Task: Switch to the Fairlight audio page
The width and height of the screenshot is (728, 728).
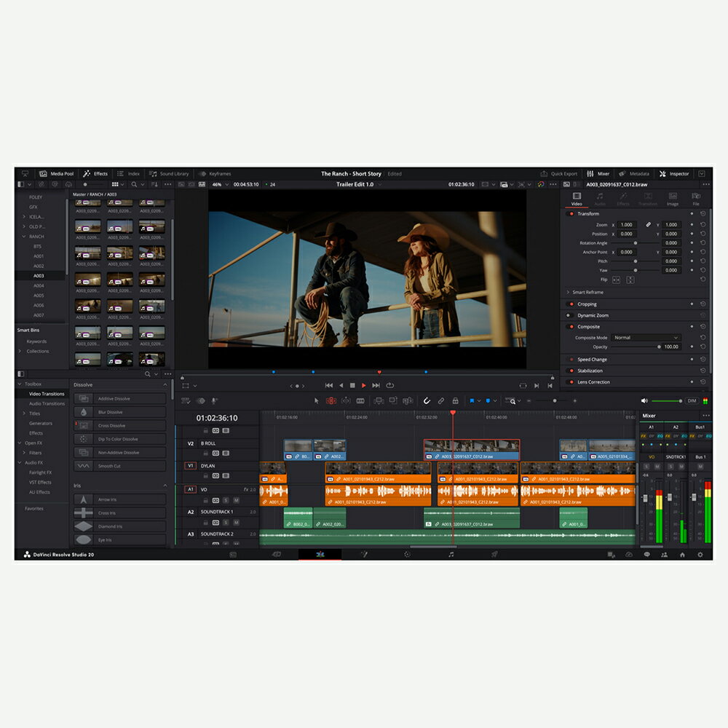Action: click(x=451, y=555)
